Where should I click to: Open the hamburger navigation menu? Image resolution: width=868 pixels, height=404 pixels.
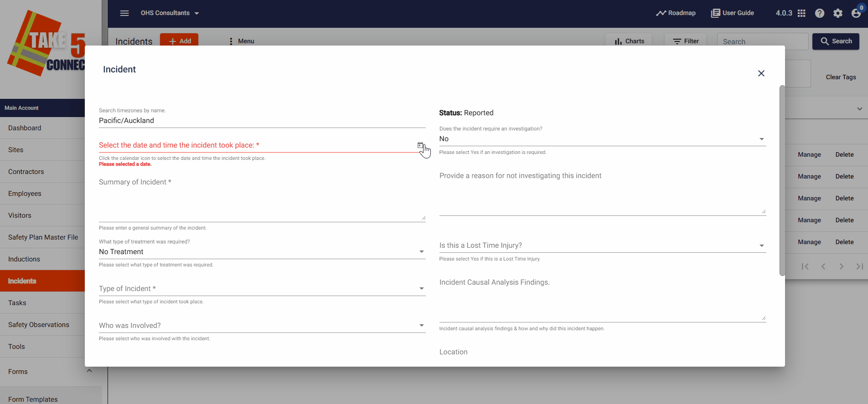124,13
